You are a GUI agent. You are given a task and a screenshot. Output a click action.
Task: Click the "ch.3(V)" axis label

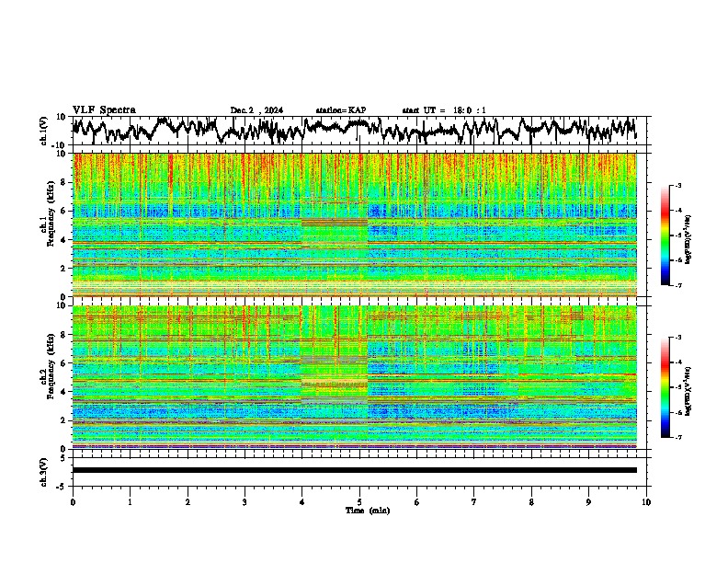[44, 472]
